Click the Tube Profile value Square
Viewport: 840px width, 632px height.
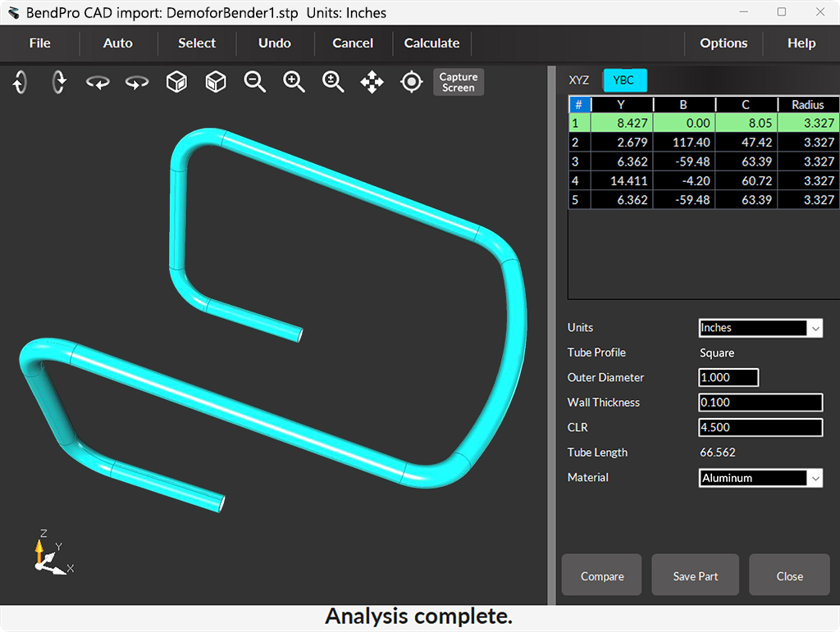717,352
